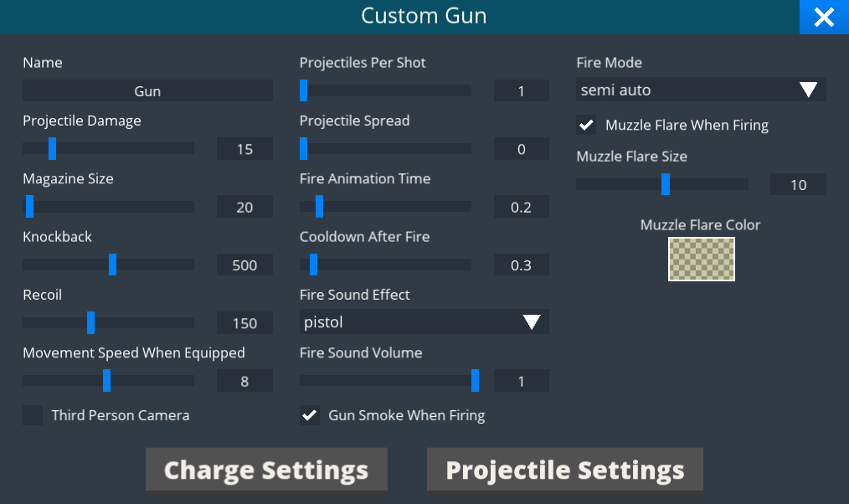This screenshot has height=504, width=849.
Task: Click the Fire Animation Time slider handle
Action: pos(319,207)
